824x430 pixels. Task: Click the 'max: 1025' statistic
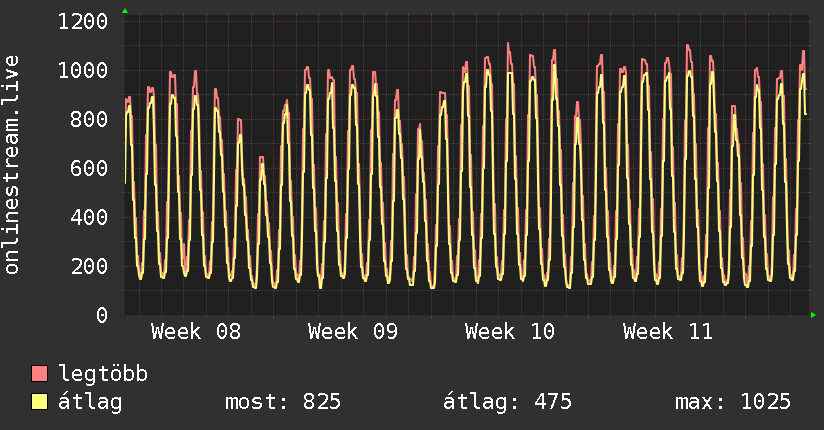coord(733,403)
